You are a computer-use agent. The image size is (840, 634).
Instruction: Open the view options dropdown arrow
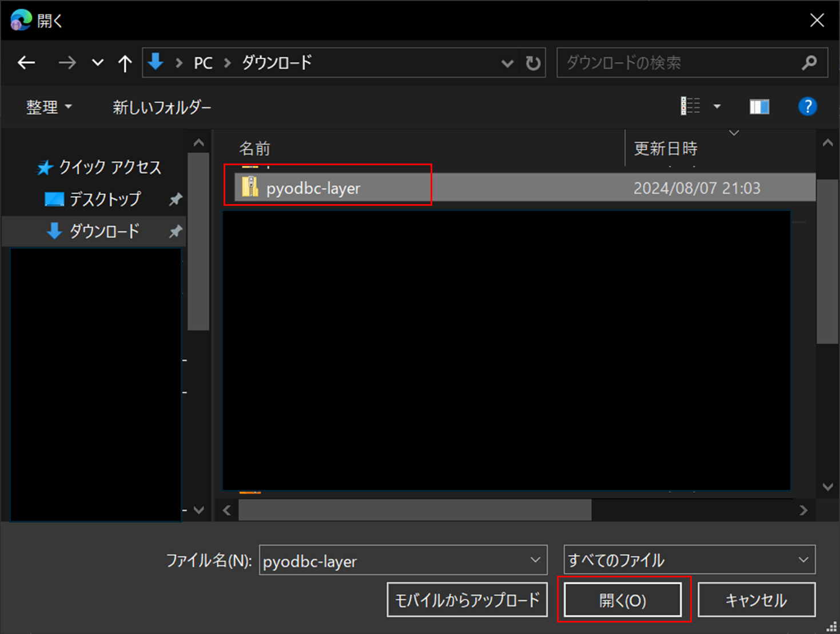[x=717, y=106]
